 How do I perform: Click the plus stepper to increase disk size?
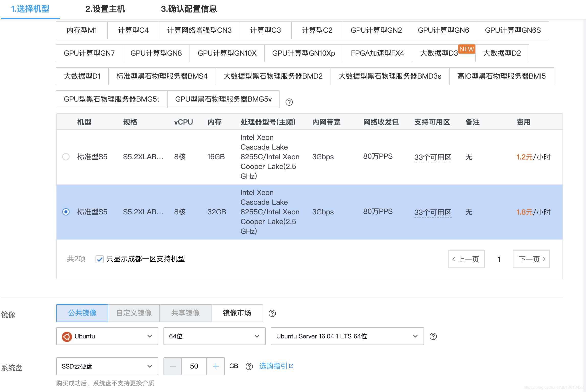(215, 366)
